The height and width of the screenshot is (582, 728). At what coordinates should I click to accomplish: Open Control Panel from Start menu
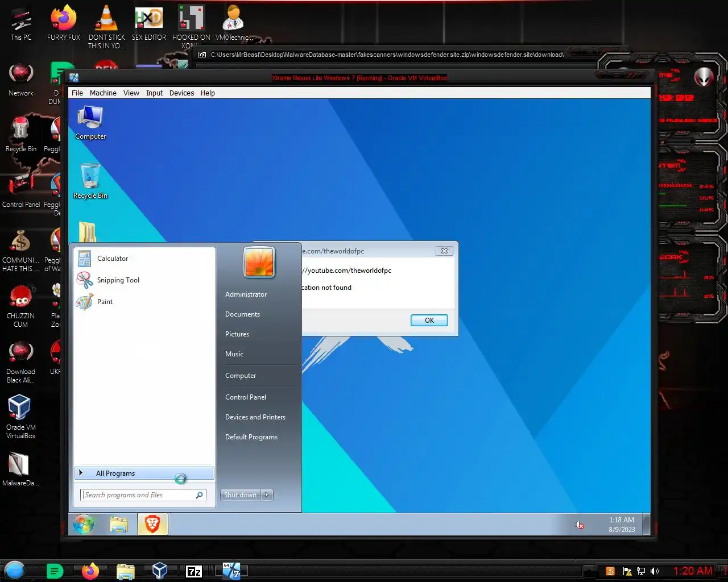pyautogui.click(x=246, y=397)
